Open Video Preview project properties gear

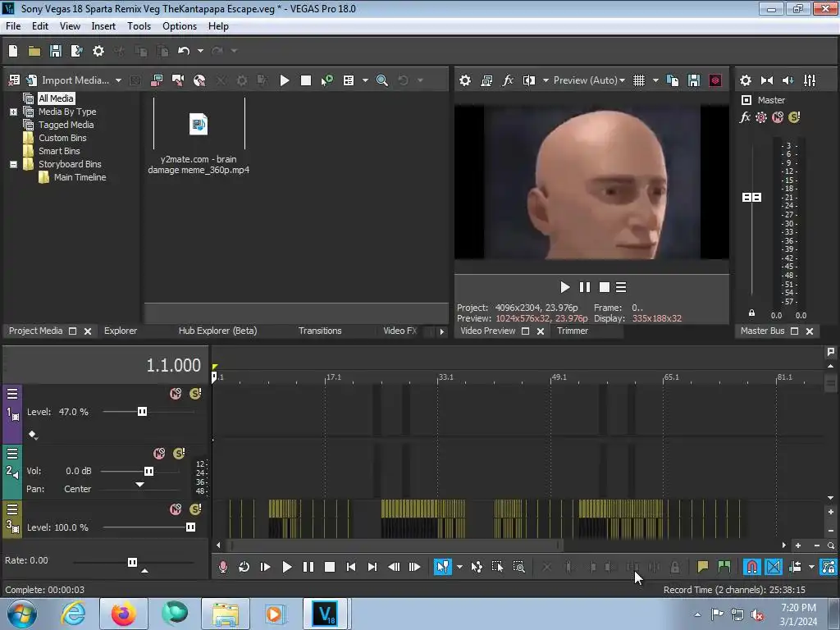tap(465, 80)
